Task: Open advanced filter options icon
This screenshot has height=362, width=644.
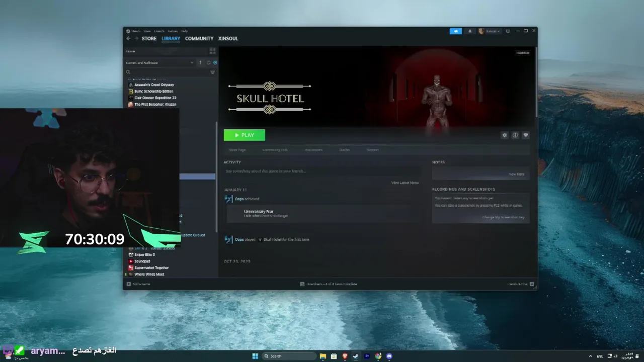Action: pos(212,72)
